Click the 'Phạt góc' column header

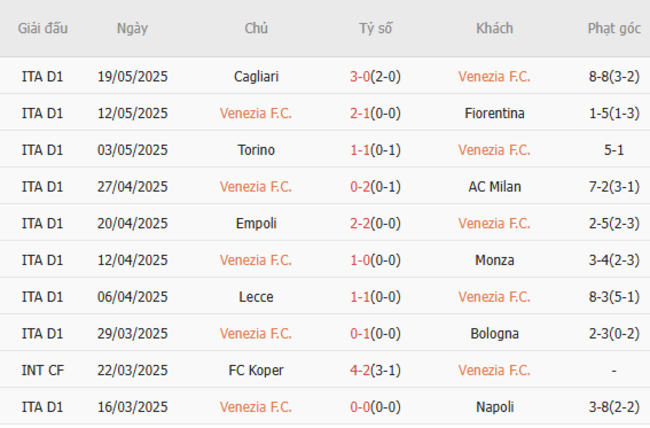click(x=614, y=28)
